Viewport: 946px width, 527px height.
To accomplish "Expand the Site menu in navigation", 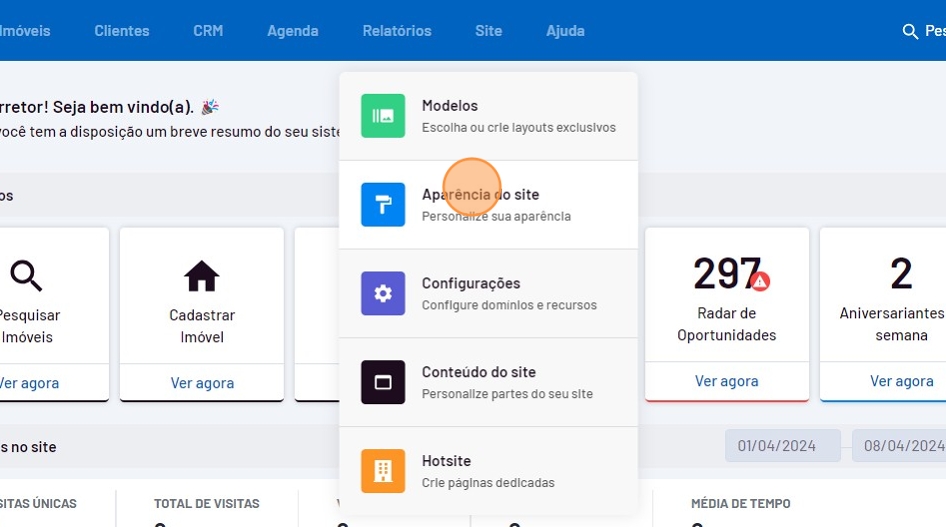I will tap(488, 31).
